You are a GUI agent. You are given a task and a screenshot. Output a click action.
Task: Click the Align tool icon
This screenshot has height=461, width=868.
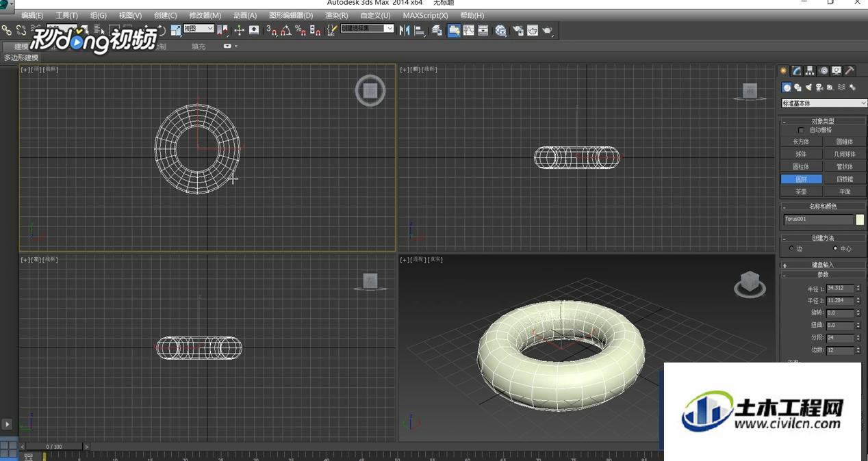click(x=420, y=30)
